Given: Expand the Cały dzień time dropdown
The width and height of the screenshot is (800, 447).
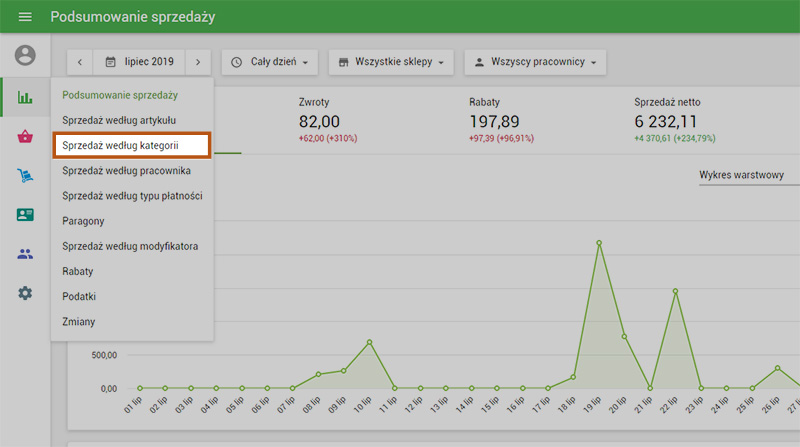Looking at the screenshot, I should pyautogui.click(x=269, y=62).
